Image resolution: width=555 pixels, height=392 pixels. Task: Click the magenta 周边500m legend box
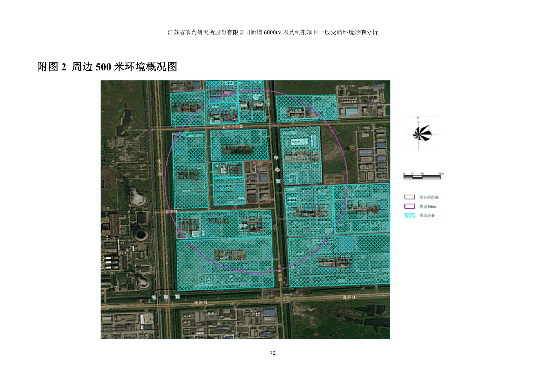click(x=409, y=206)
